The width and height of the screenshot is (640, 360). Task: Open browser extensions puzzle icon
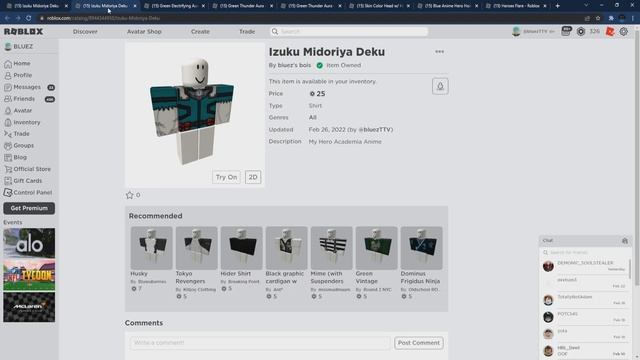pos(611,18)
